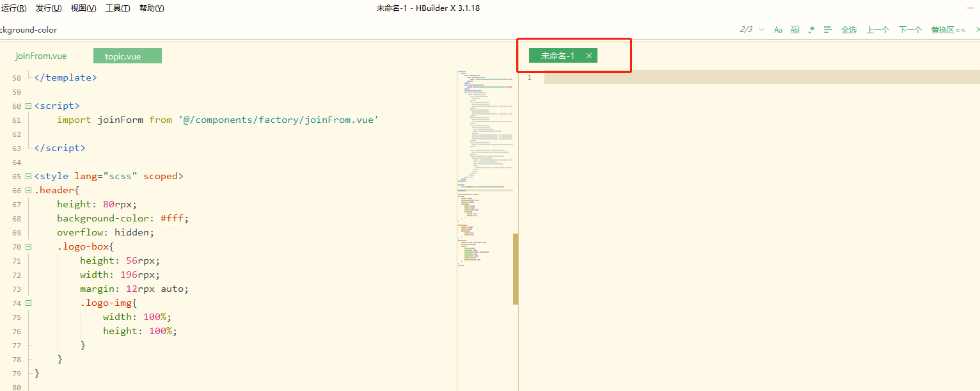Click line number 68 in the gutter
This screenshot has width=980, height=391.
17,218
